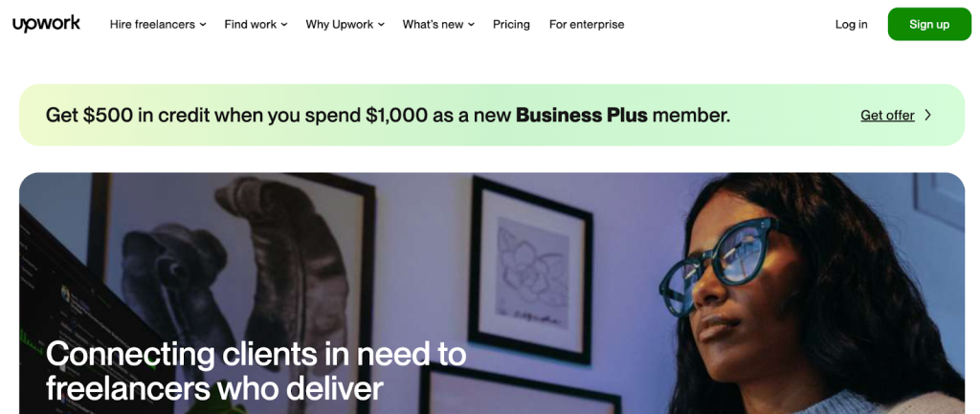980x414 pixels.
Task: Click the Upwork logo
Action: pos(46,24)
